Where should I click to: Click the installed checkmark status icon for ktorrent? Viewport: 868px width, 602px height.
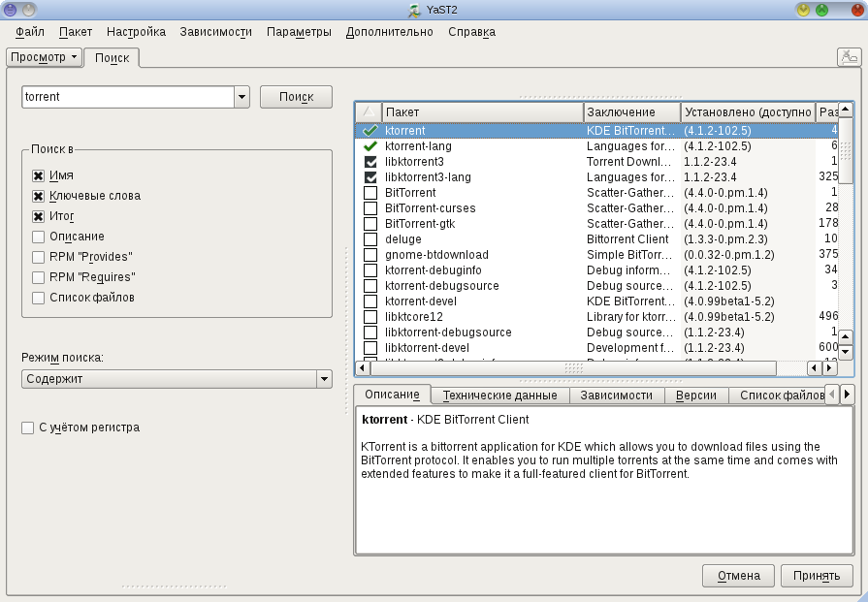[x=370, y=131]
